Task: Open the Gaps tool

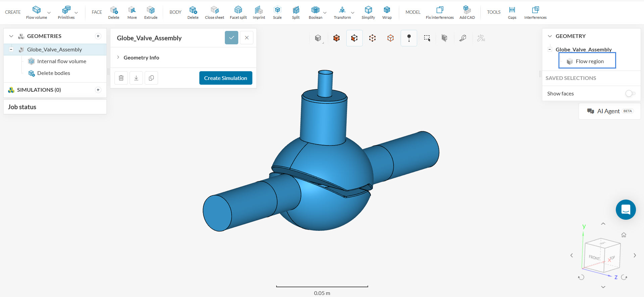Action: click(x=512, y=10)
